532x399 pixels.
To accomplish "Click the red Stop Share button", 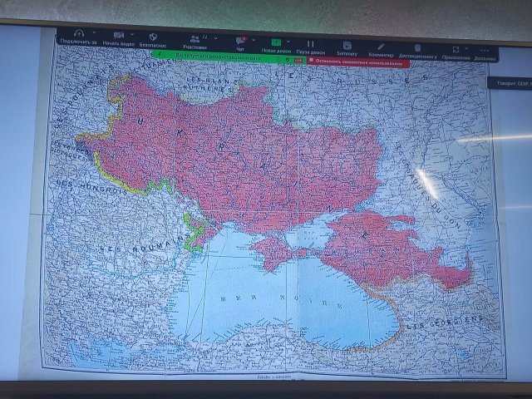I will [357, 62].
